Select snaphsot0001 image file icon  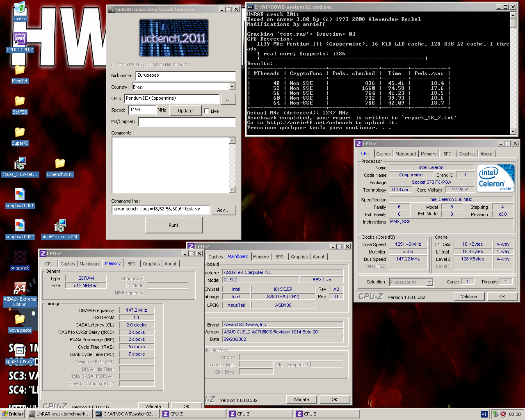pyautogui.click(x=20, y=198)
